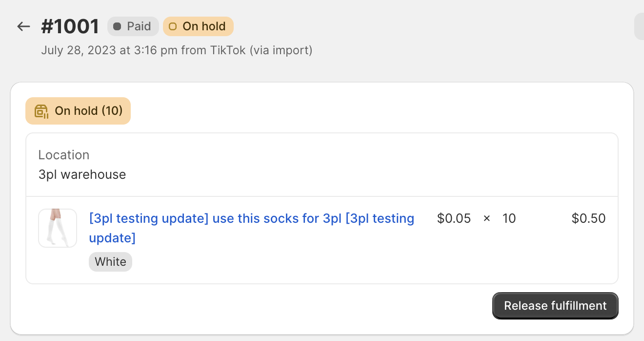Click the quantity value 10
The image size is (644, 341).
coord(509,218)
